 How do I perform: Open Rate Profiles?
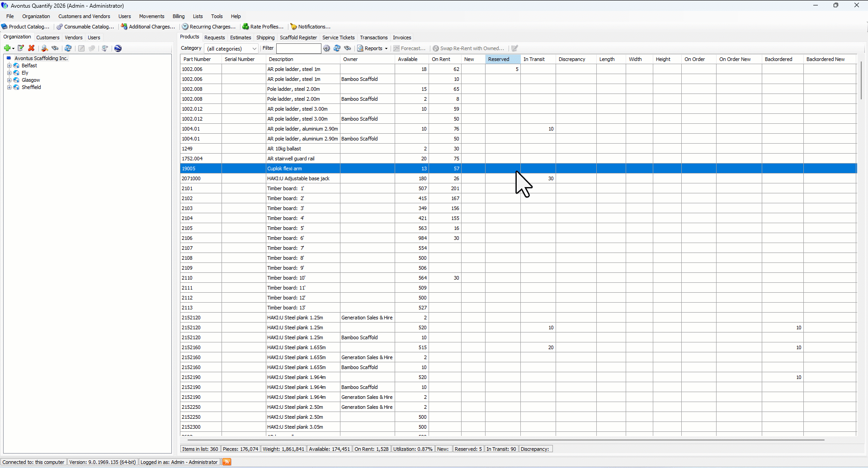click(x=263, y=27)
